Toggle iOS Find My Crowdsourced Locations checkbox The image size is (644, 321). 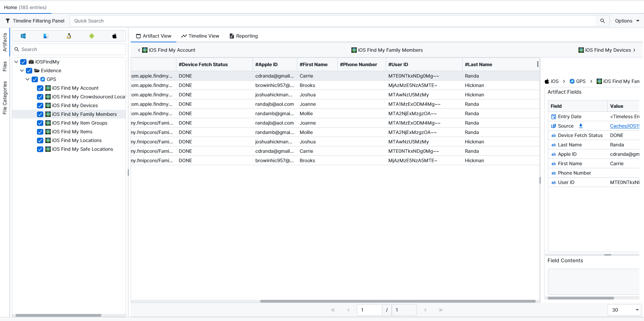(40, 97)
